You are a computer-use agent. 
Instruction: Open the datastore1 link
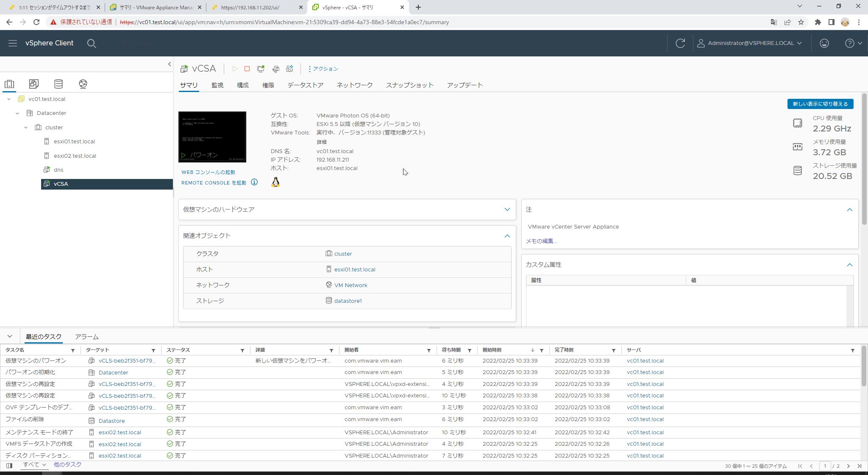point(348,301)
